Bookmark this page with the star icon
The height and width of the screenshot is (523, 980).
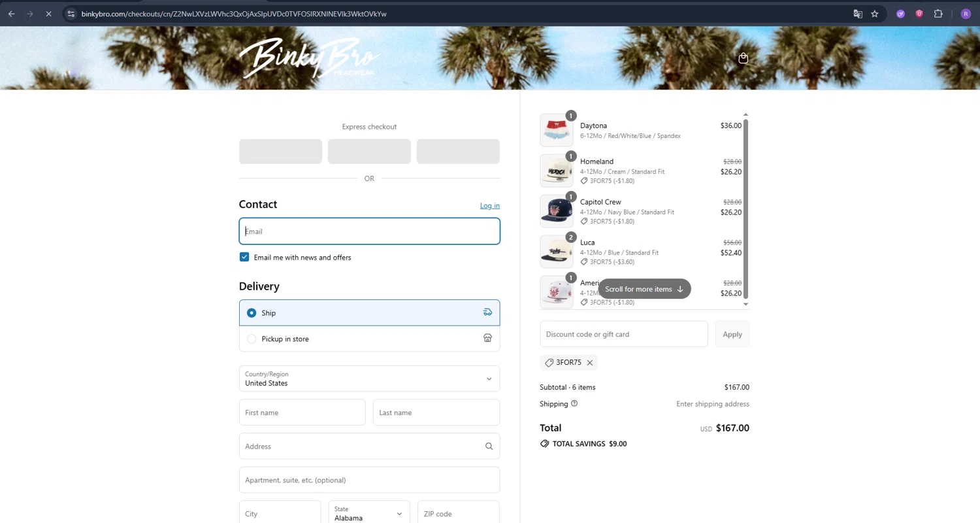coord(875,14)
